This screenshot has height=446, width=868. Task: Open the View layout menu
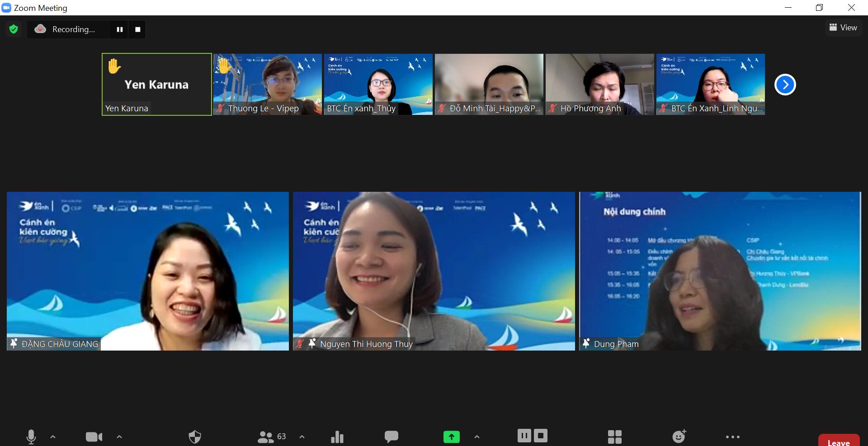(x=843, y=28)
